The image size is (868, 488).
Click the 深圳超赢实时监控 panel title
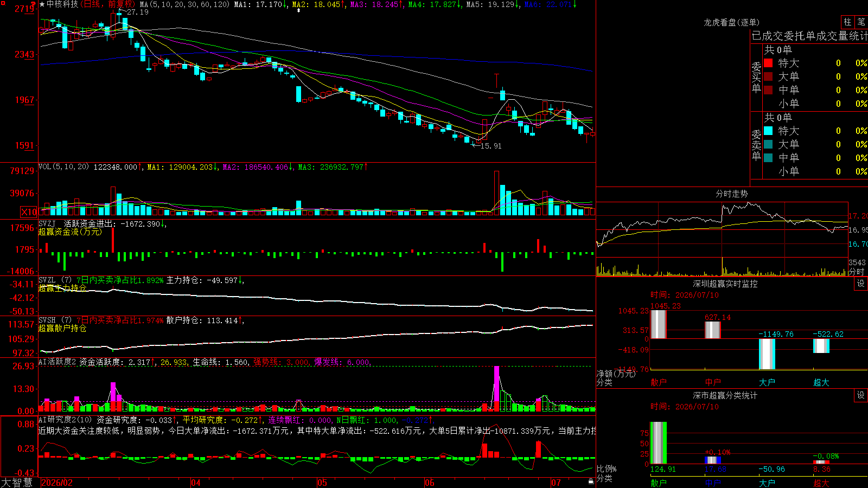point(725,284)
